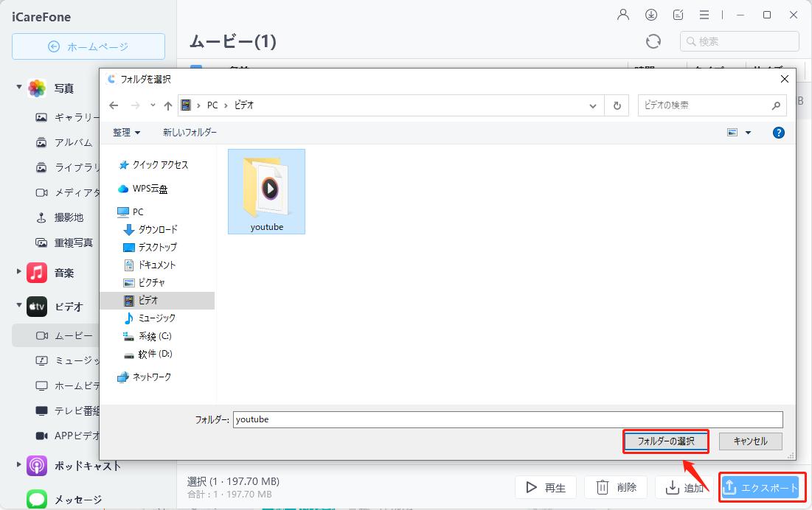Refresh the folder dialog location

[x=617, y=105]
